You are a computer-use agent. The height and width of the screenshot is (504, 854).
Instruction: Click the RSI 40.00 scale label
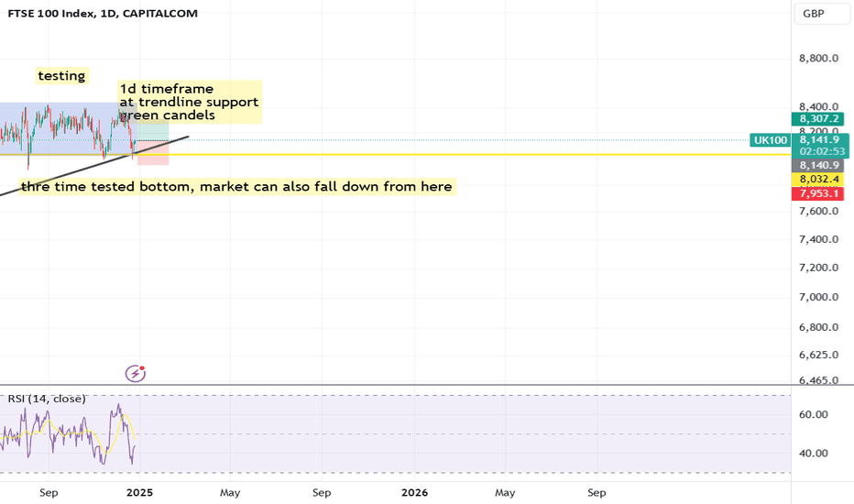[x=813, y=454]
